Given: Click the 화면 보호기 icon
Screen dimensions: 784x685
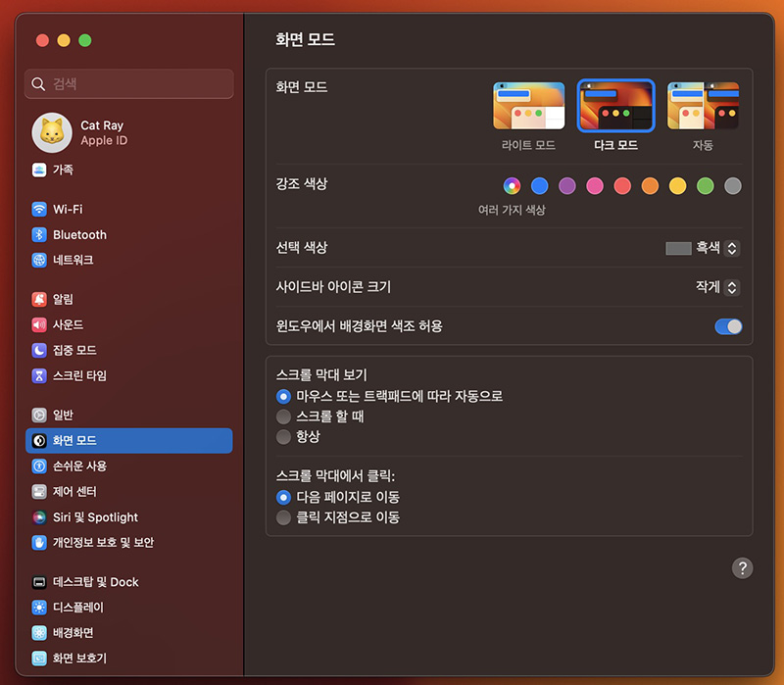Looking at the screenshot, I should (39, 658).
